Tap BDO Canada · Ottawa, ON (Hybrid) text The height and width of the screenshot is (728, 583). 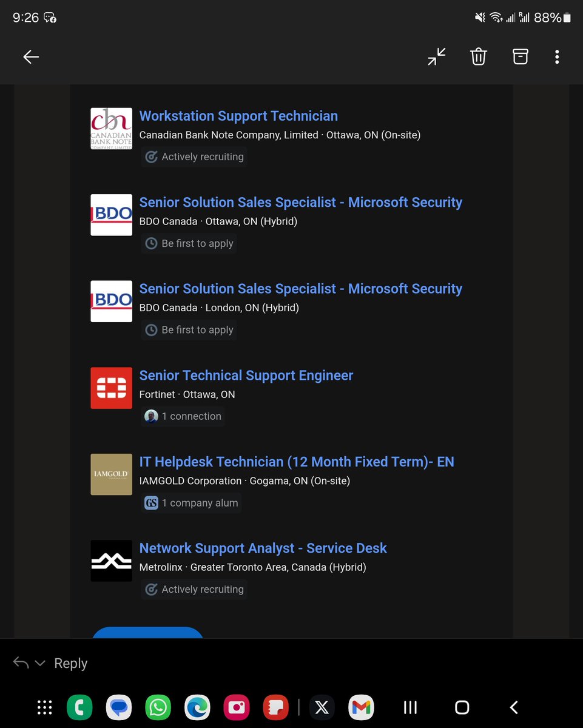click(218, 221)
